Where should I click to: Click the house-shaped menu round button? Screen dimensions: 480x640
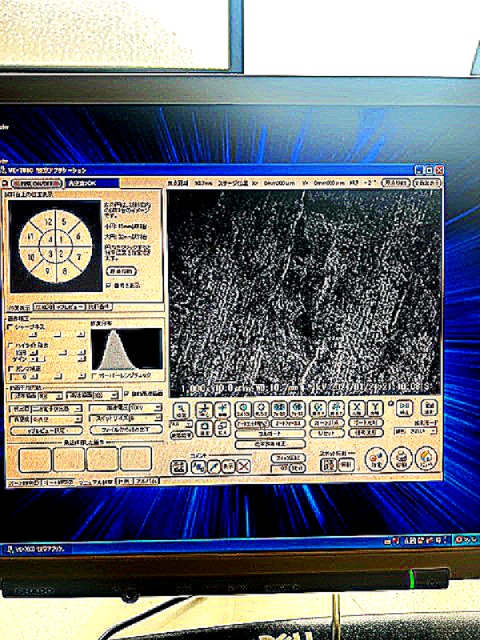(x=426, y=458)
